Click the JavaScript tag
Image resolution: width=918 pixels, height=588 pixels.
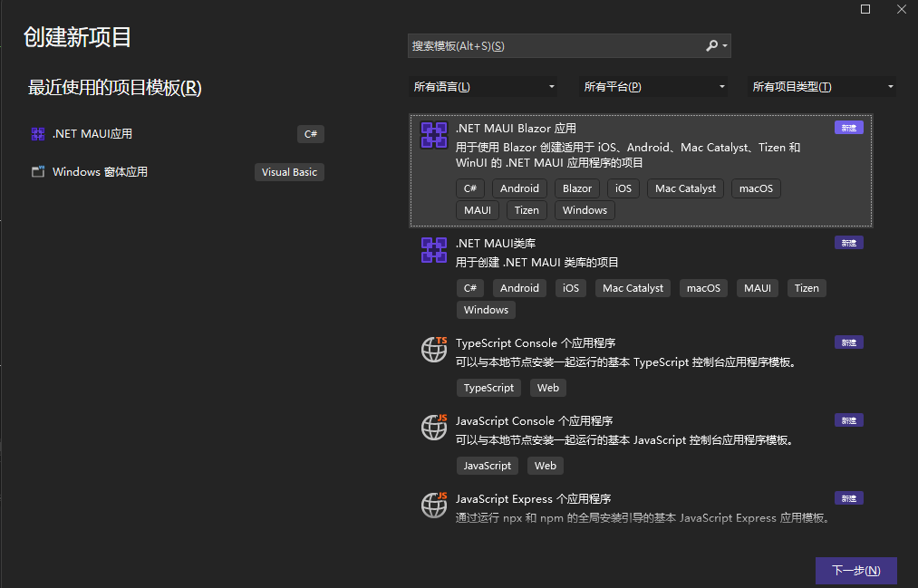(x=488, y=465)
